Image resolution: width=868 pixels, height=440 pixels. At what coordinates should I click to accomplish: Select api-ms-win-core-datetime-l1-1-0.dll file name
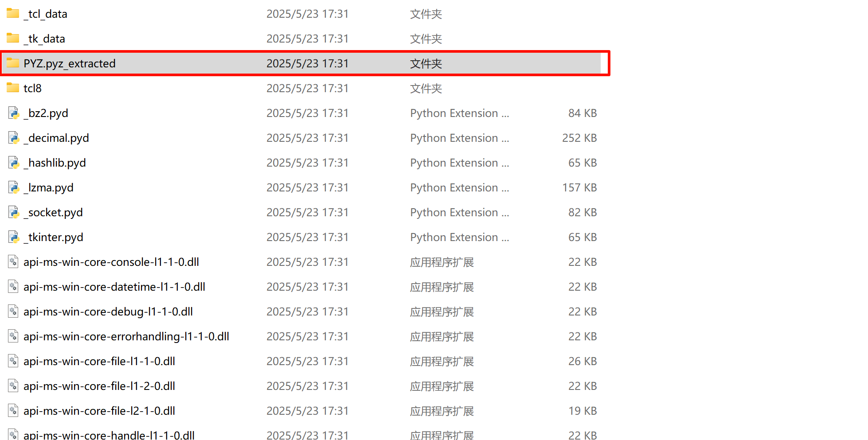(114, 287)
